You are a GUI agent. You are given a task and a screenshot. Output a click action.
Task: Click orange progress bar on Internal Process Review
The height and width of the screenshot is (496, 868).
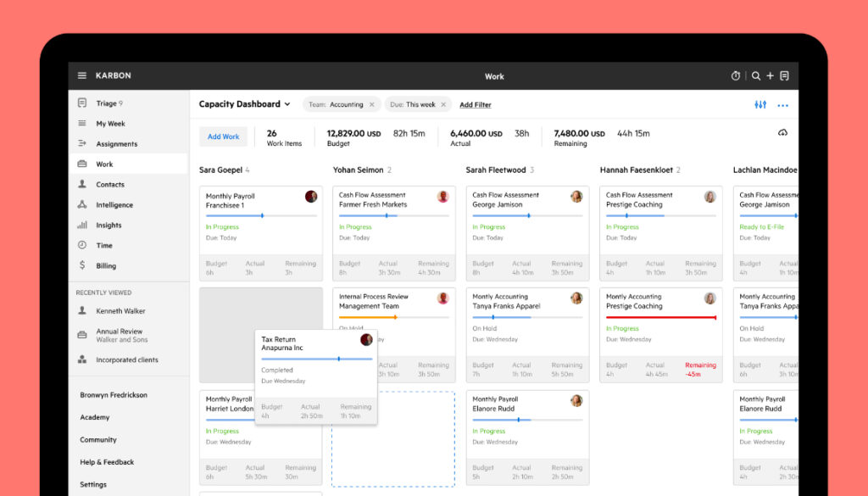pos(393,318)
